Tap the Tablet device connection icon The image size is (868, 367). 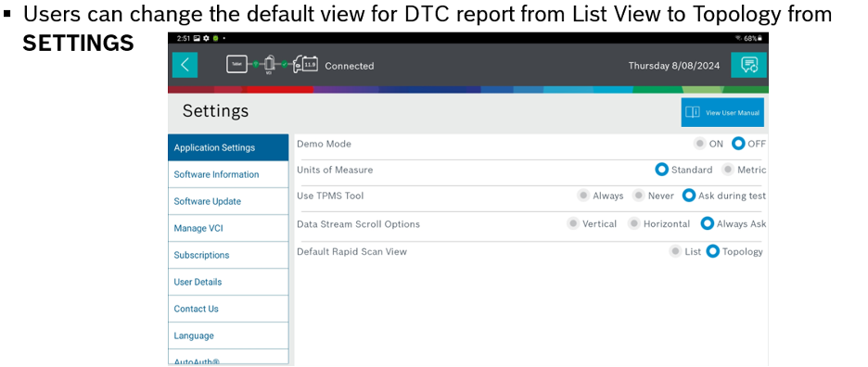236,64
